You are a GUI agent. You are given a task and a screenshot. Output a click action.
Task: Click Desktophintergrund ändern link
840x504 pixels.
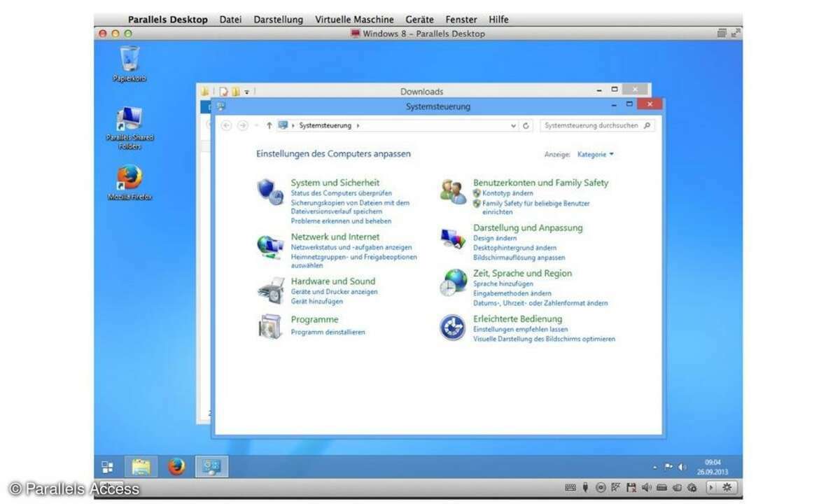515,248
